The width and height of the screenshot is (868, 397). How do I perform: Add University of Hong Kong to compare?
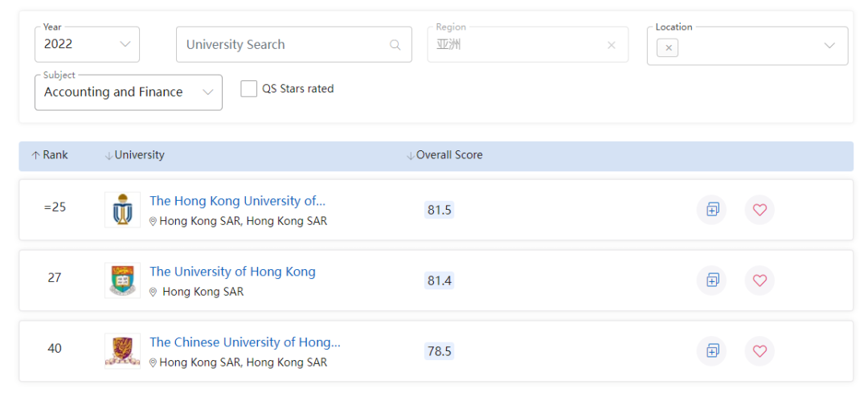point(711,280)
